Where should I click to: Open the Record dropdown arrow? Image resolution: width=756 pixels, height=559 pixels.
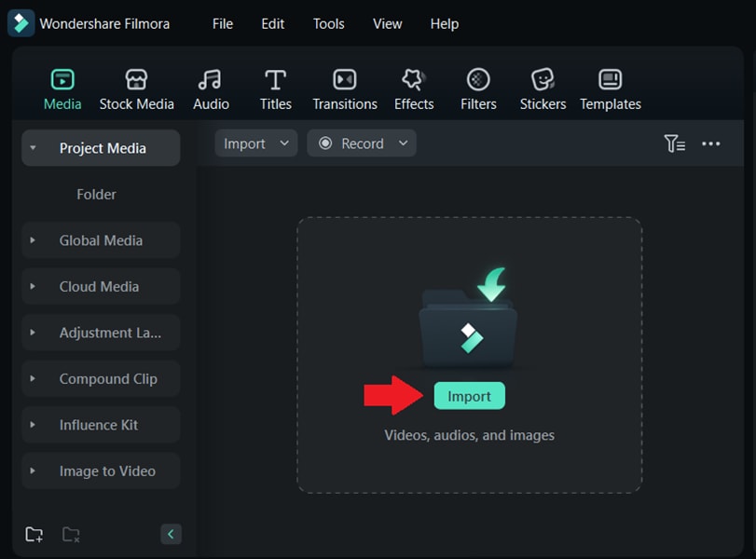click(x=403, y=143)
